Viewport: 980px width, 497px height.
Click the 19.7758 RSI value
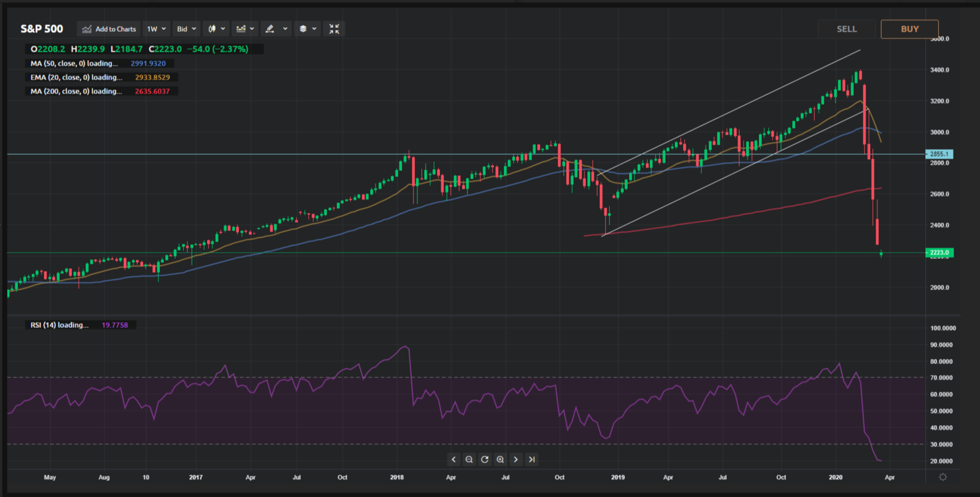[x=115, y=325]
